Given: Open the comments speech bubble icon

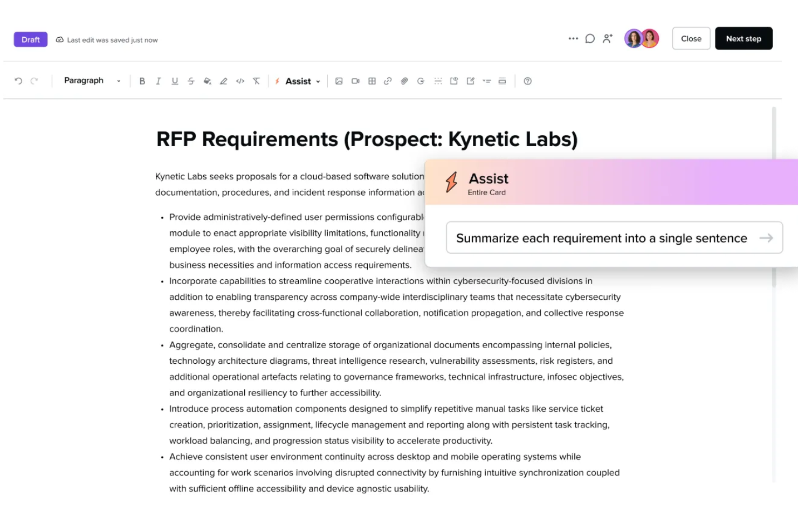Looking at the screenshot, I should pyautogui.click(x=590, y=39).
